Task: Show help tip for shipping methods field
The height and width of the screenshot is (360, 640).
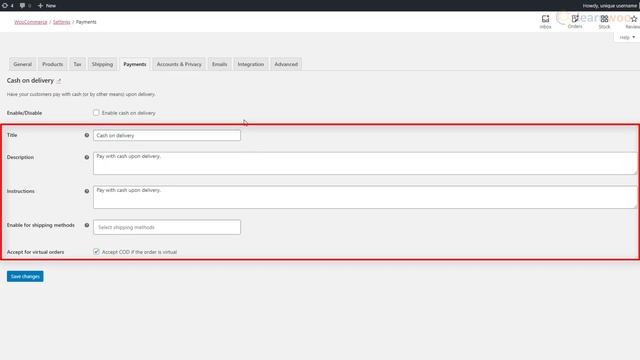Action: coord(87,225)
